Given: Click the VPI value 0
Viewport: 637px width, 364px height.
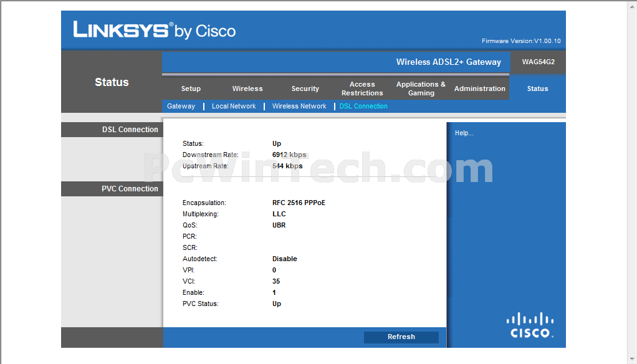Looking at the screenshot, I should click(x=274, y=270).
